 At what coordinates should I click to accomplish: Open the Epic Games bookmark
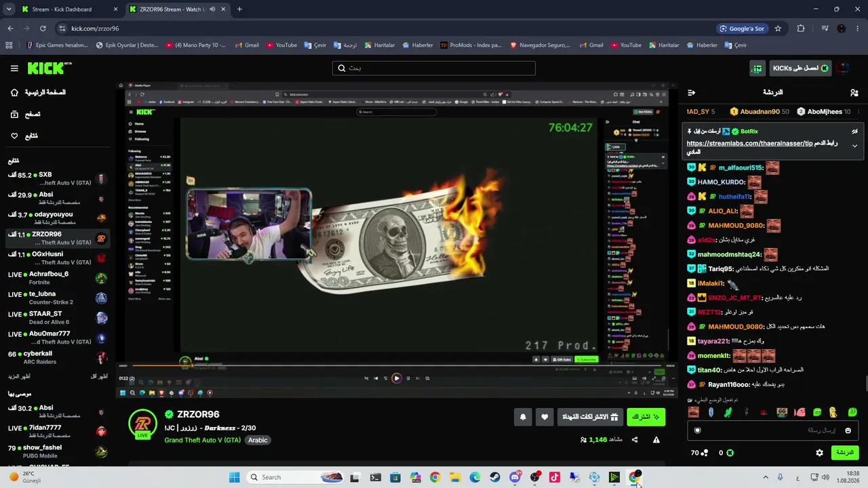click(x=58, y=45)
